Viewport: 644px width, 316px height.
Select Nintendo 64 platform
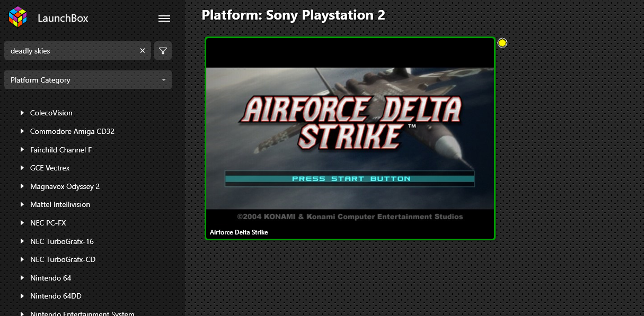(51, 278)
